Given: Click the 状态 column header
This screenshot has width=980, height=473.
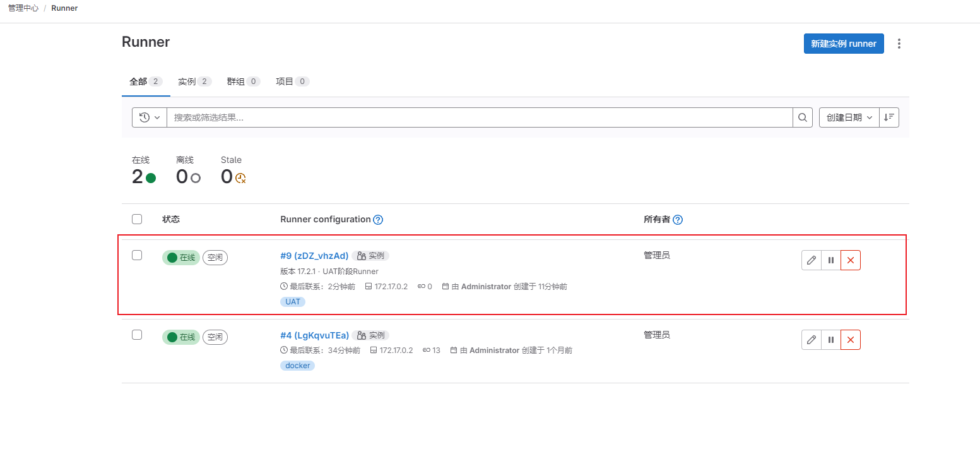Looking at the screenshot, I should [x=171, y=219].
